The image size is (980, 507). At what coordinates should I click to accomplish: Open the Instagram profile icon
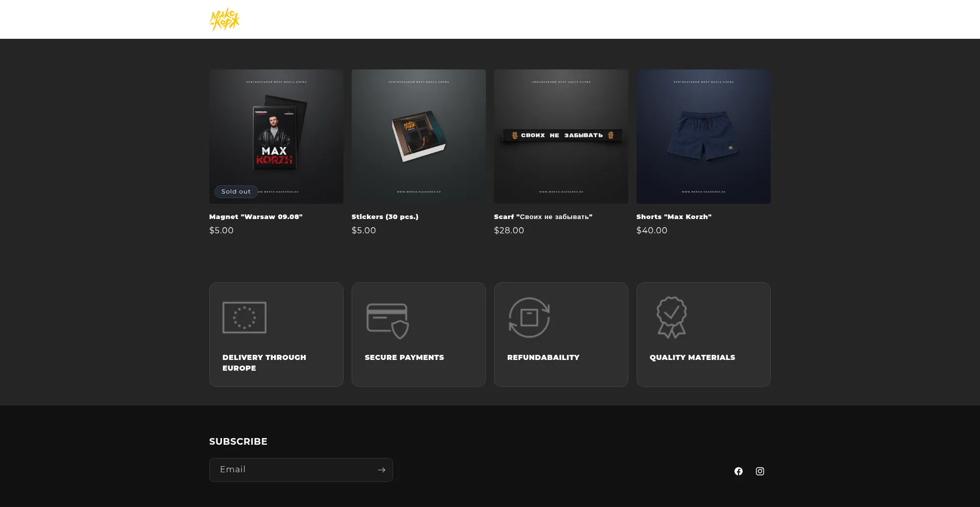tap(760, 471)
